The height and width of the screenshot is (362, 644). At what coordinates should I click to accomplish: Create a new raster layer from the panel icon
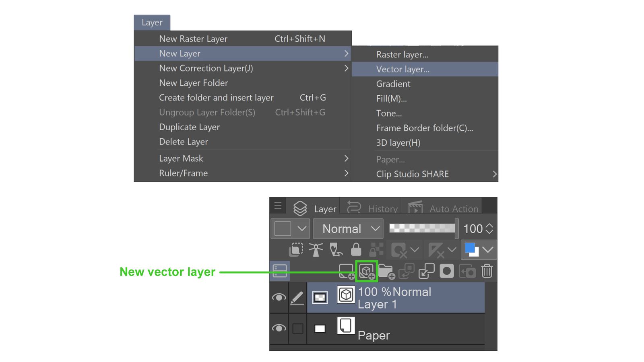(347, 271)
